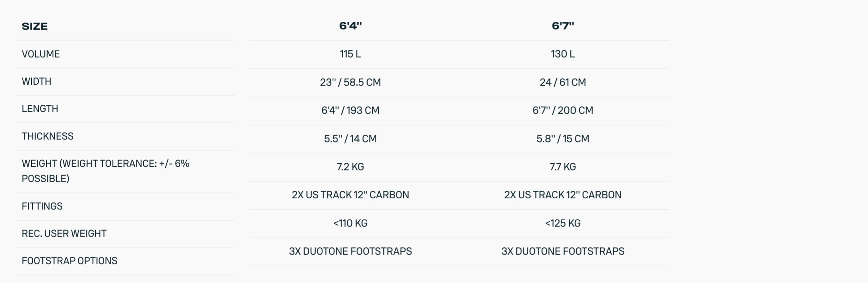This screenshot has width=868, height=283.
Task: Click the LENGTH row label
Action: click(x=40, y=109)
